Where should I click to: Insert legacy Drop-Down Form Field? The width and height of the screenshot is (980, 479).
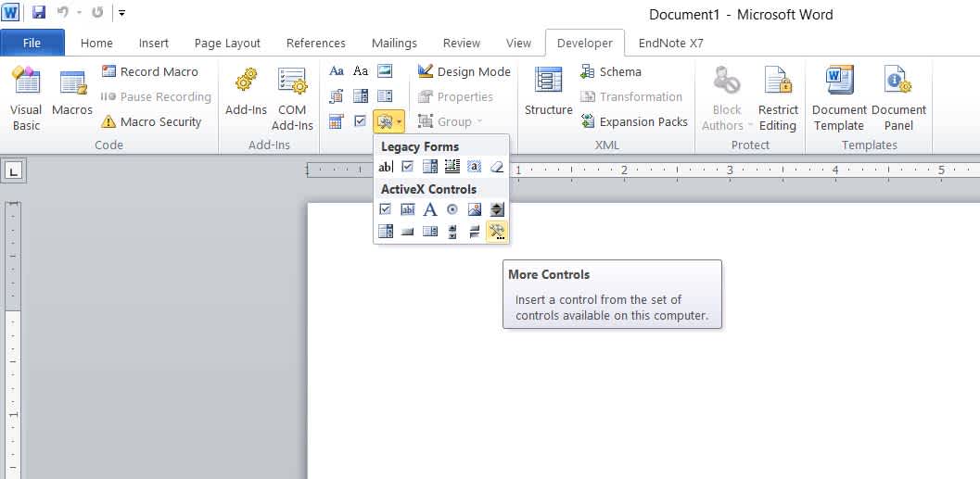[430, 167]
